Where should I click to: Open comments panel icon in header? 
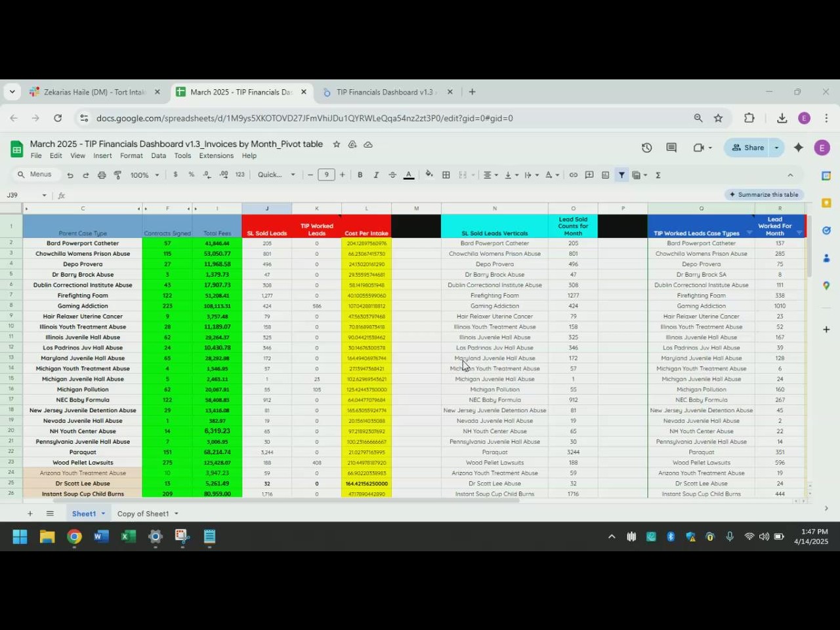(x=671, y=148)
